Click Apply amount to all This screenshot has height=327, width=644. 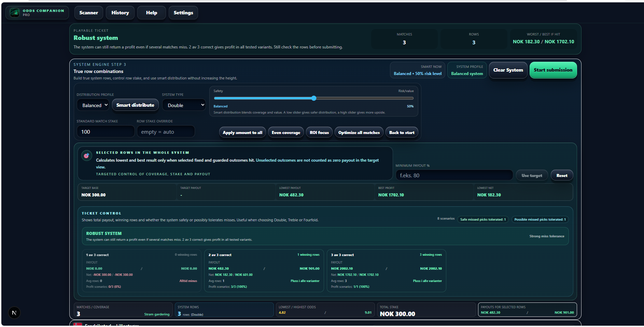(x=242, y=133)
